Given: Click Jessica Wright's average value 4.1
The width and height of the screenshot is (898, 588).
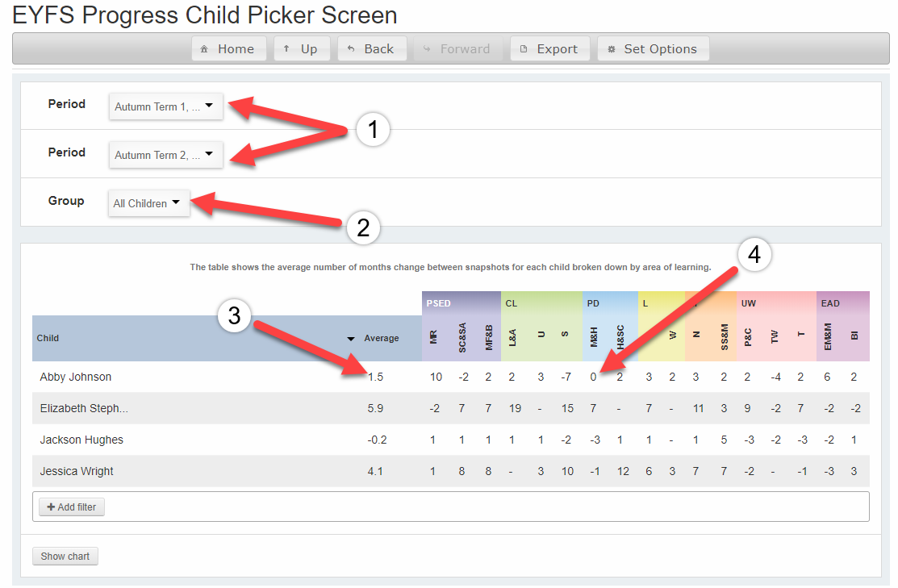Looking at the screenshot, I should click(375, 471).
